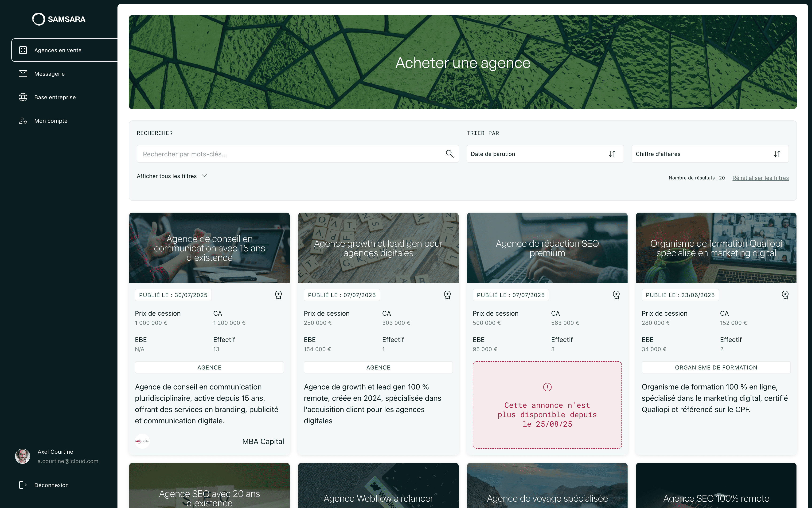Click the conseil en communication description text

207,404
